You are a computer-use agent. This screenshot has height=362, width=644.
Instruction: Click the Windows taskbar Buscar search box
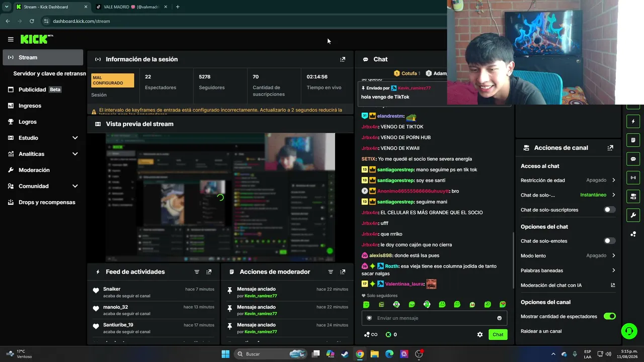tap(271, 354)
